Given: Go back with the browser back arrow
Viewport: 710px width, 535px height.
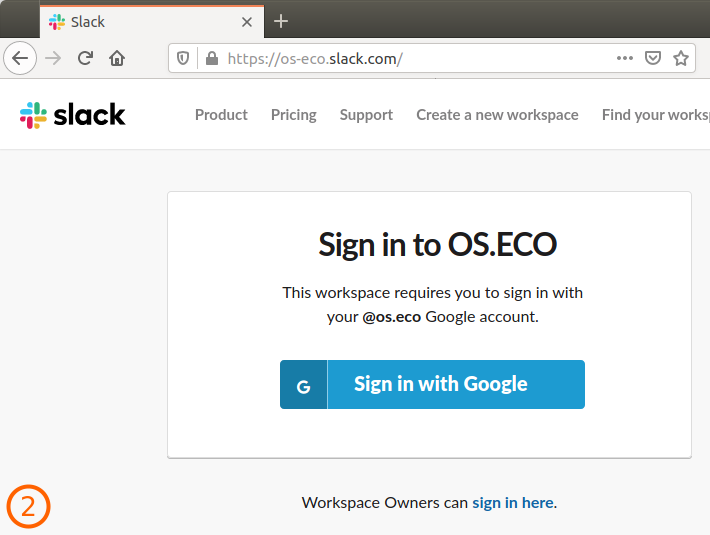Looking at the screenshot, I should (20, 58).
